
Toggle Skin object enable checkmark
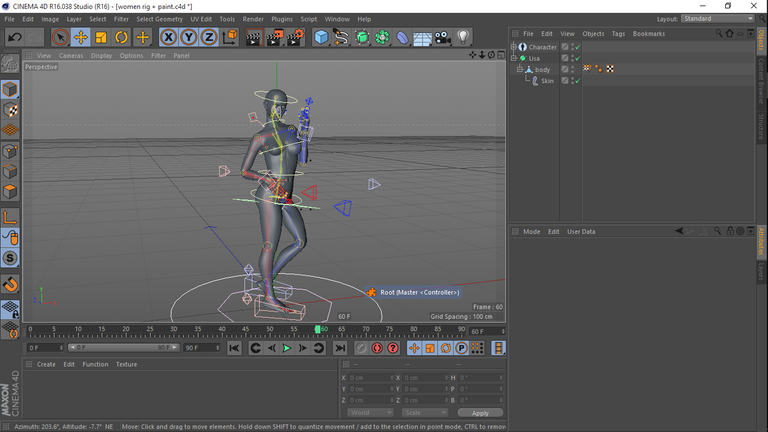click(x=578, y=81)
